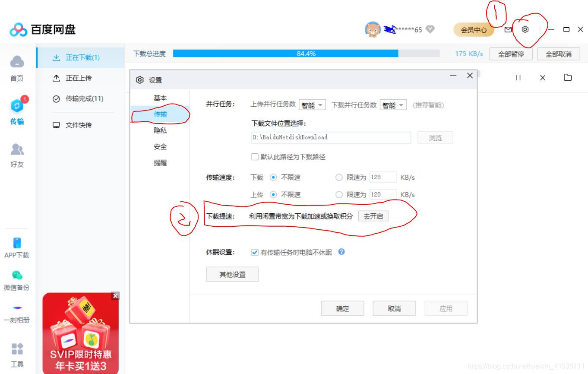588x374 pixels.
Task: Select 限速为 for 上传 speed
Action: click(x=339, y=195)
